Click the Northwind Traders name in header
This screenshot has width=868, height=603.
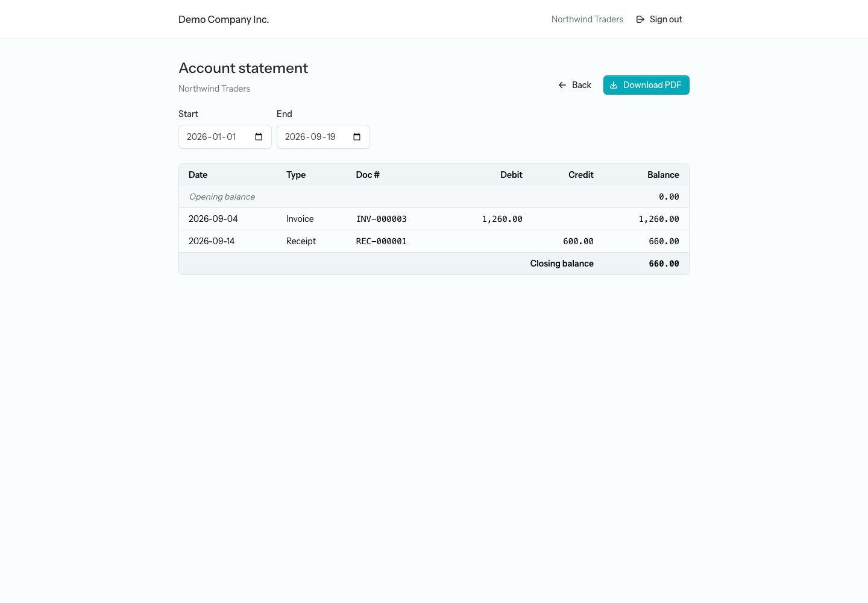[587, 19]
